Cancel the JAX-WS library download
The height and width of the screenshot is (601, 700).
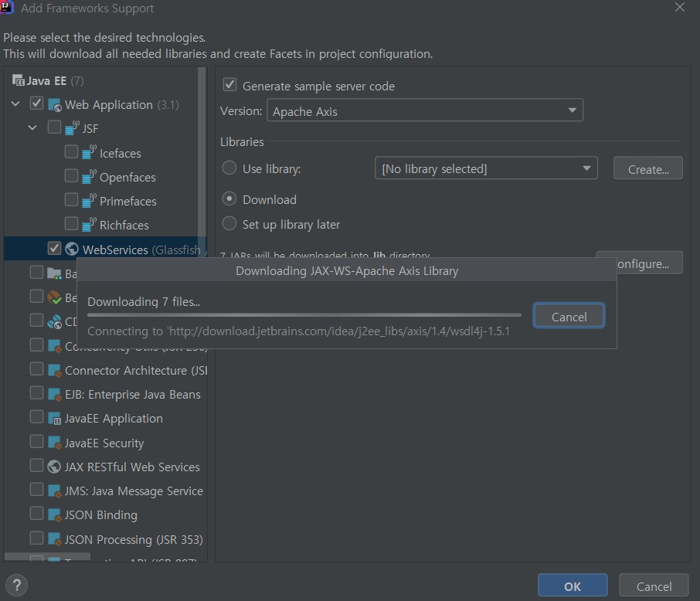pyautogui.click(x=569, y=316)
